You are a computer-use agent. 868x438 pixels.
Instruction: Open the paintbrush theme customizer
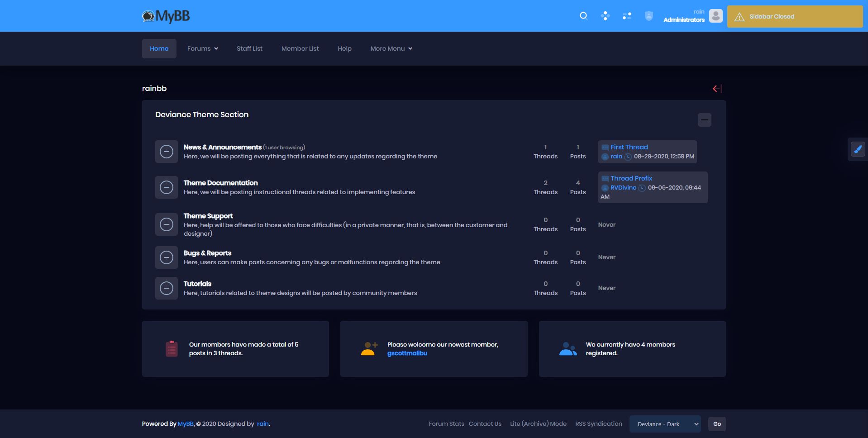point(858,149)
